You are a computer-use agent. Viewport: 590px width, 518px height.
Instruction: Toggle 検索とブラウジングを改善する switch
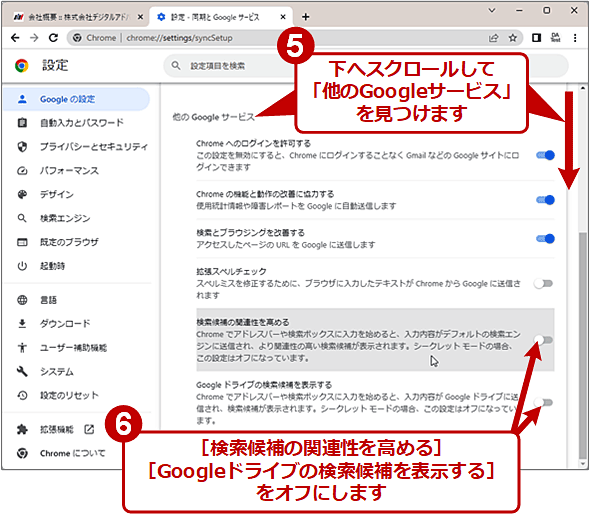(545, 238)
